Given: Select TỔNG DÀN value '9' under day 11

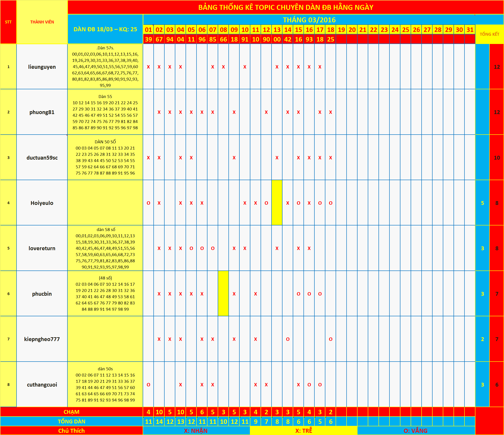Looking at the screenshot, I should click(255, 421).
